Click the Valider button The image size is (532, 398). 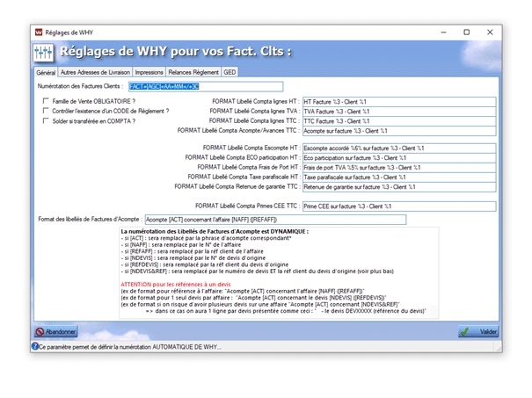pos(478,331)
